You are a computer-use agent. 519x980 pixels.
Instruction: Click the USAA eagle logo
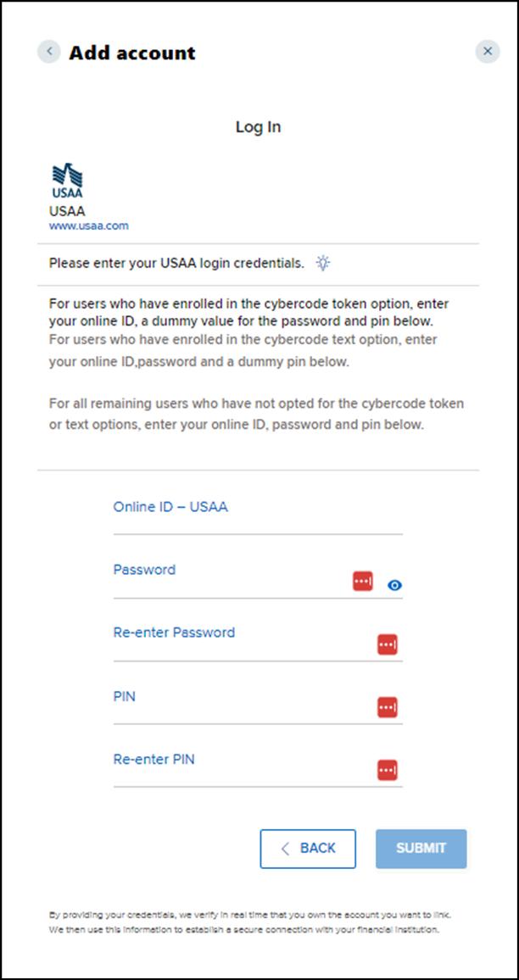pyautogui.click(x=68, y=180)
